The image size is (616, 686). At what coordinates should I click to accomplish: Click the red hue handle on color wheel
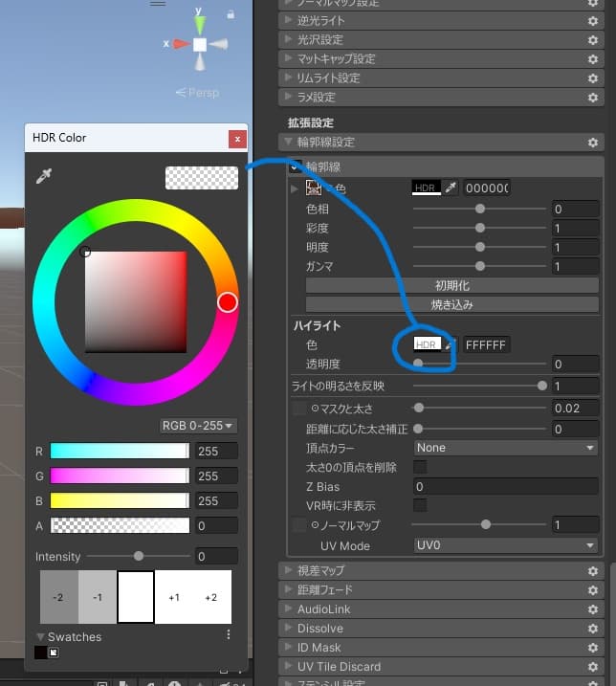228,302
